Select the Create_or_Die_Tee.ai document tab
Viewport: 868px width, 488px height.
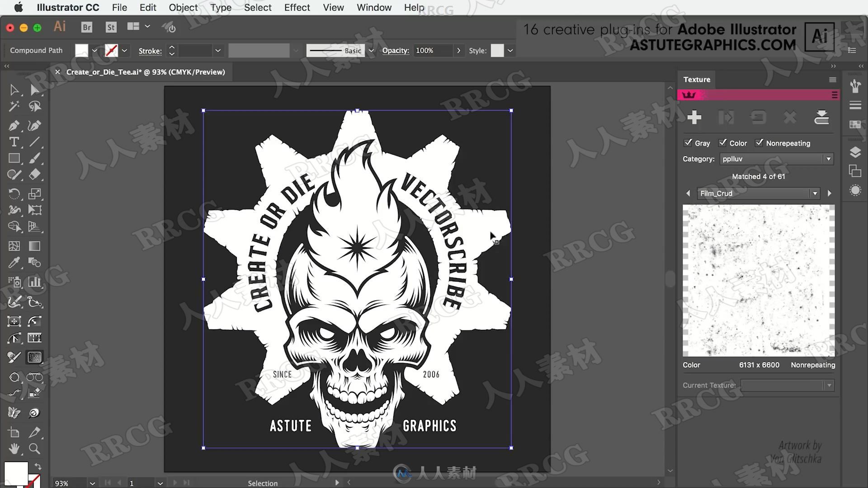tap(146, 72)
